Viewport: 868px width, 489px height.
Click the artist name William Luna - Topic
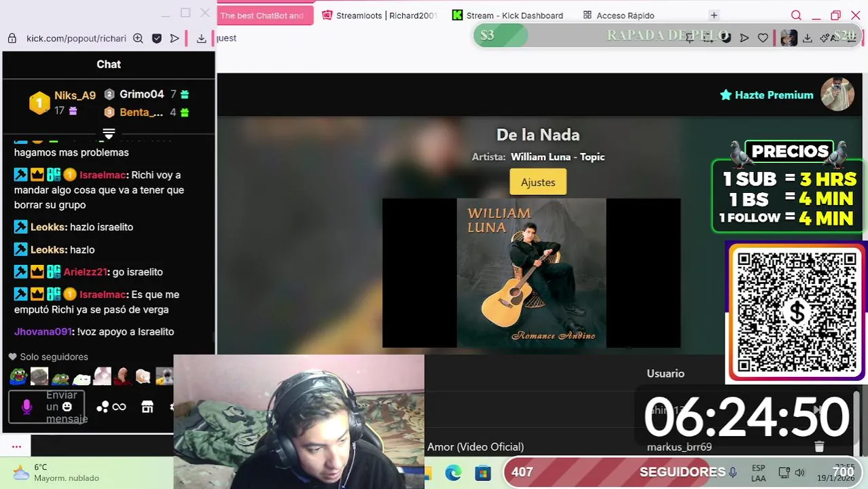tap(558, 157)
